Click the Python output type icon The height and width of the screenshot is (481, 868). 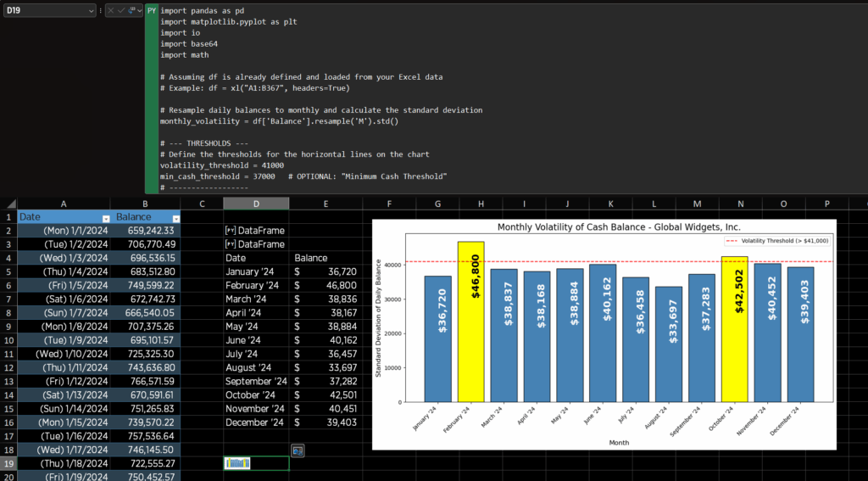click(131, 10)
